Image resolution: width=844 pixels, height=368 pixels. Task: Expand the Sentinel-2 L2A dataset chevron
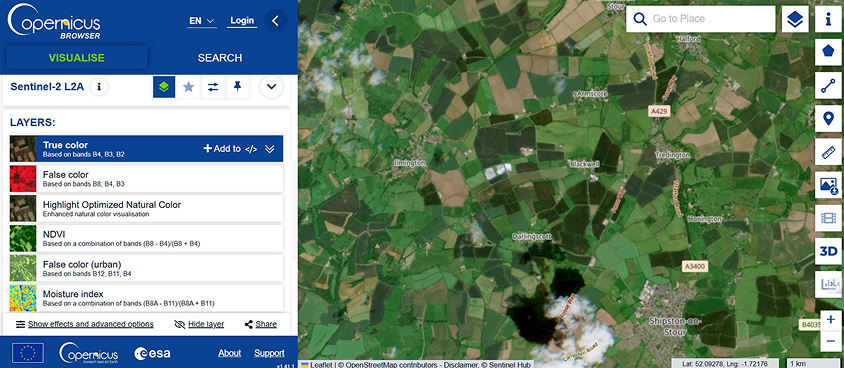271,87
